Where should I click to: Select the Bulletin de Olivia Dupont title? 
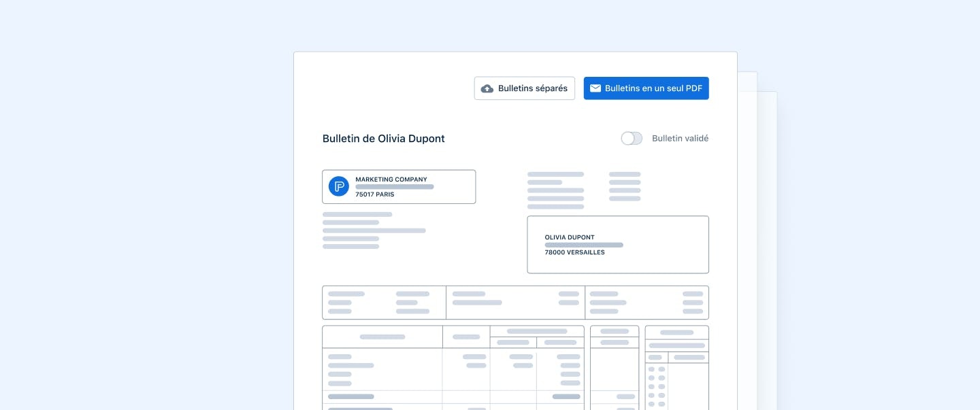[384, 139]
